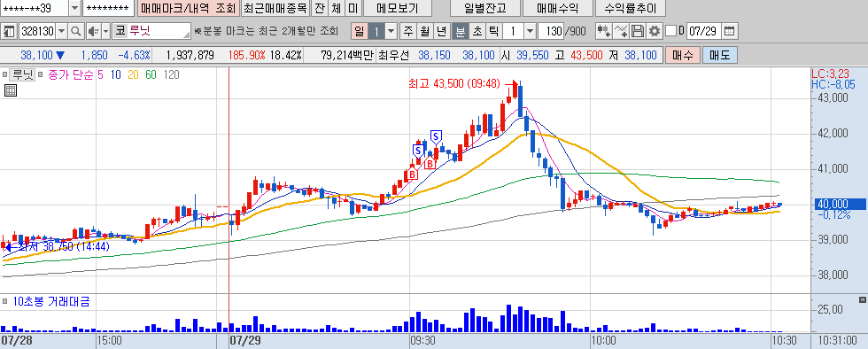
Task: Expand the stock code 328130 dropdown arrow
Action: coord(61,31)
